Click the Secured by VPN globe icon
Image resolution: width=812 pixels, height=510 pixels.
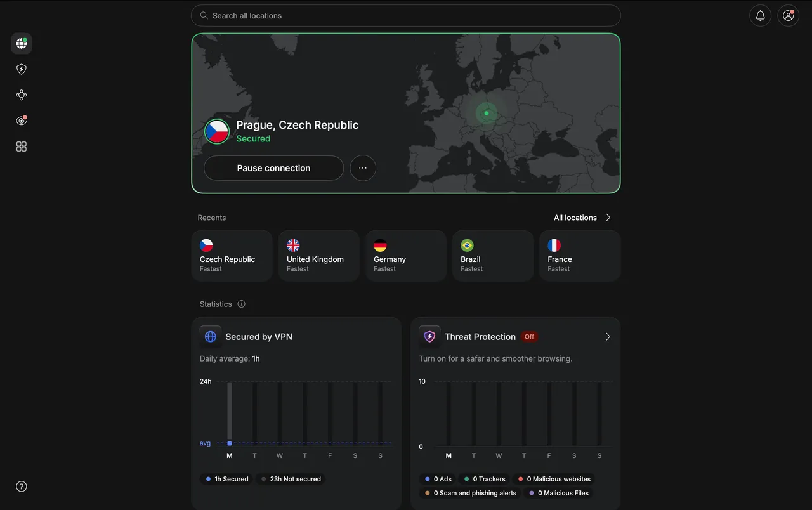[211, 337]
